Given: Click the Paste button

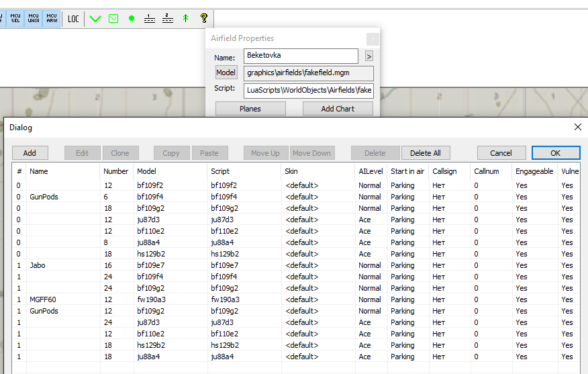Looking at the screenshot, I should click(x=210, y=153).
